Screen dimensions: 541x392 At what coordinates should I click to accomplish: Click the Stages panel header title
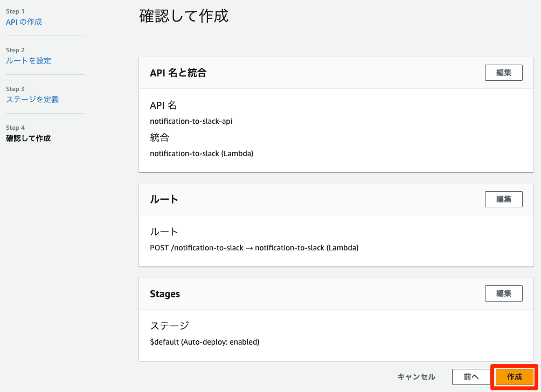[x=165, y=294]
